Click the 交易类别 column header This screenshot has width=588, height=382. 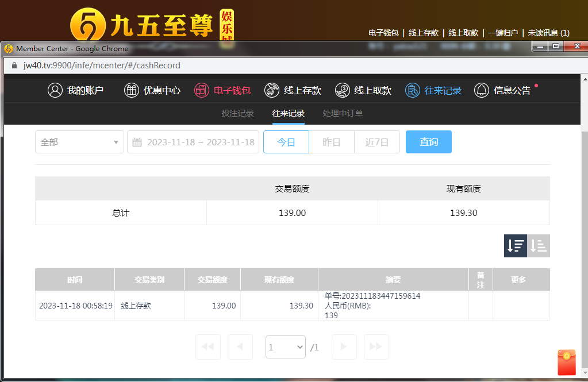(x=149, y=280)
